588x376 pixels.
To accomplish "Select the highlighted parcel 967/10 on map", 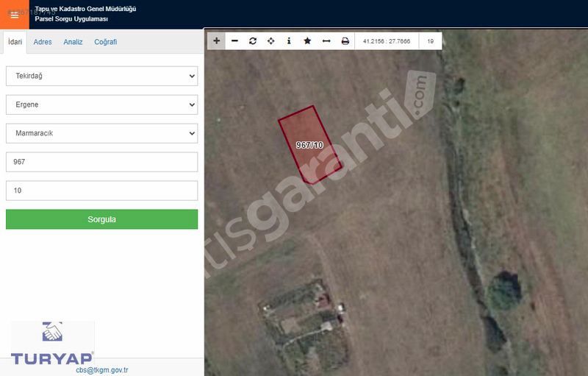I will (309, 145).
